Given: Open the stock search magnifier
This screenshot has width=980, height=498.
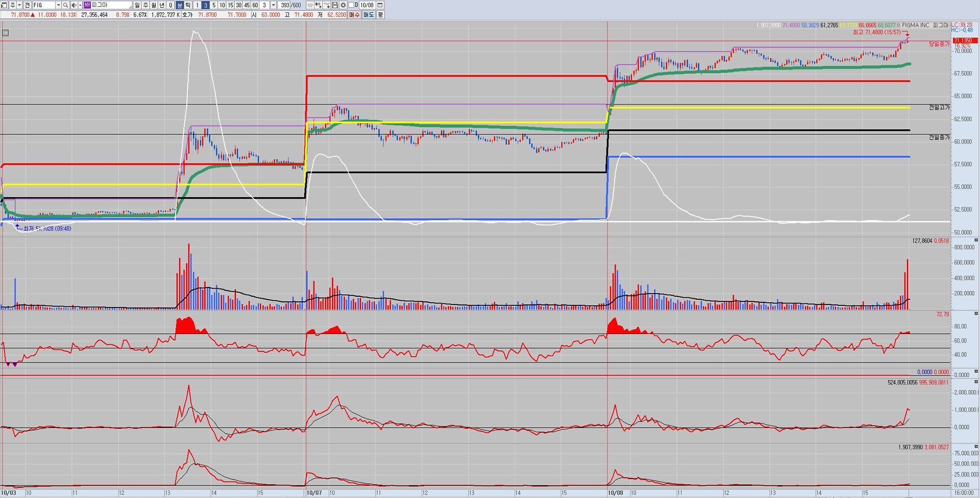Looking at the screenshot, I should click(65, 5).
